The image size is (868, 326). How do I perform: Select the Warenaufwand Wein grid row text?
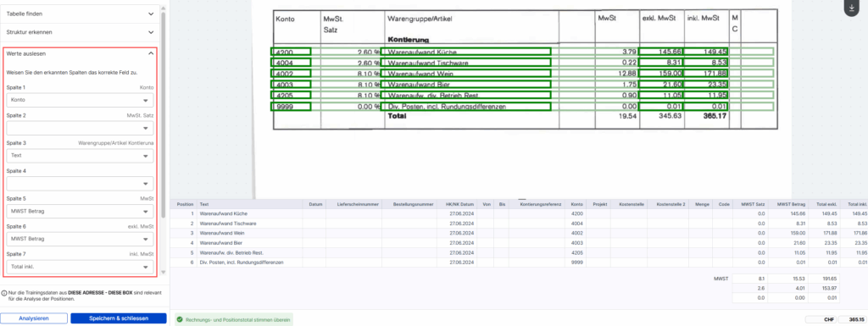(222, 233)
